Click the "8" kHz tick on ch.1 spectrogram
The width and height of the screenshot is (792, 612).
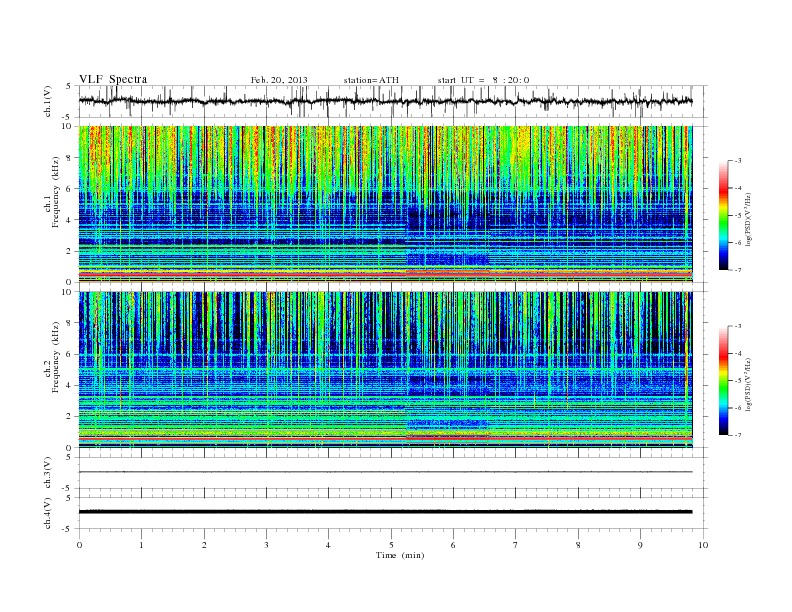click(69, 158)
